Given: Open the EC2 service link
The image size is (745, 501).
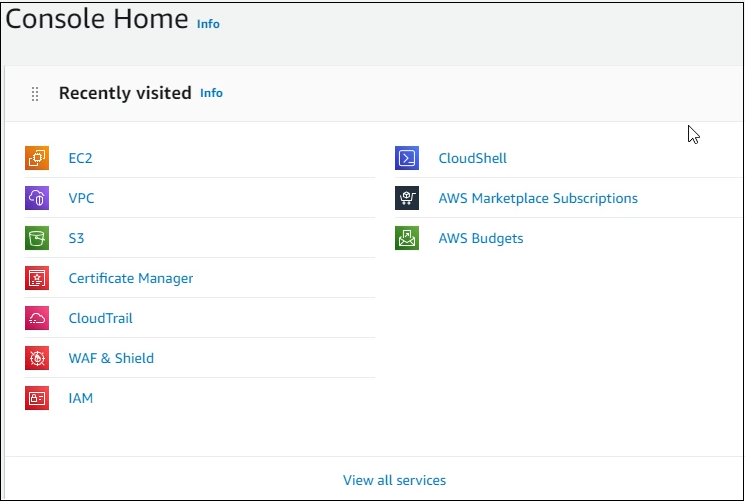Looking at the screenshot, I should pyautogui.click(x=80, y=158).
